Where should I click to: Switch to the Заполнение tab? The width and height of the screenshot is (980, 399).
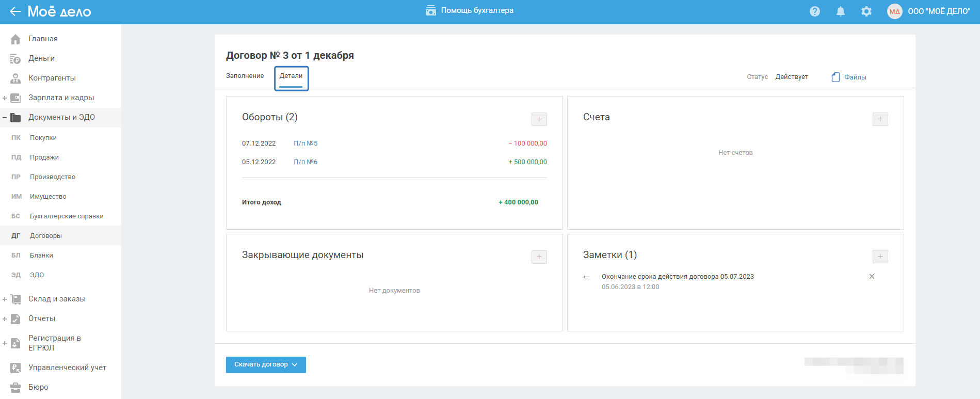click(x=245, y=76)
